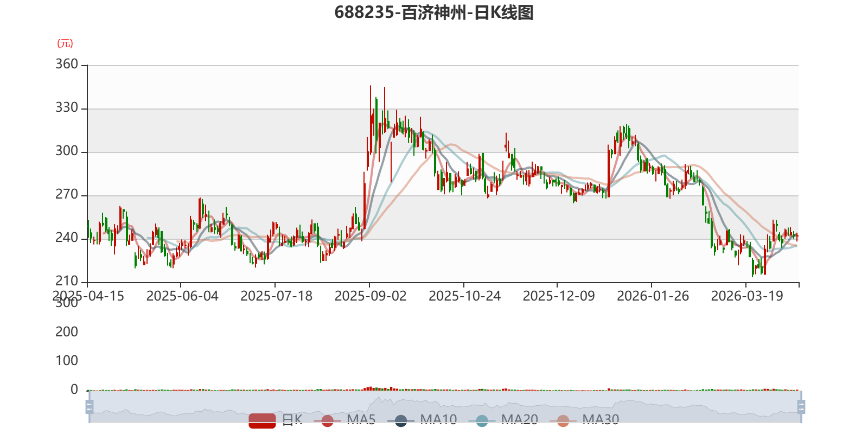Click the 2025-07-18 date axis label
Screen dimensions: 868x434
[x=277, y=296]
